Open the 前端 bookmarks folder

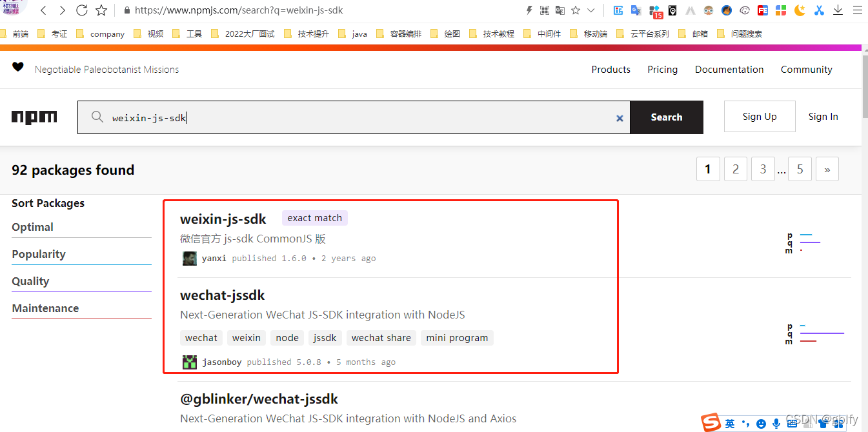(14, 34)
